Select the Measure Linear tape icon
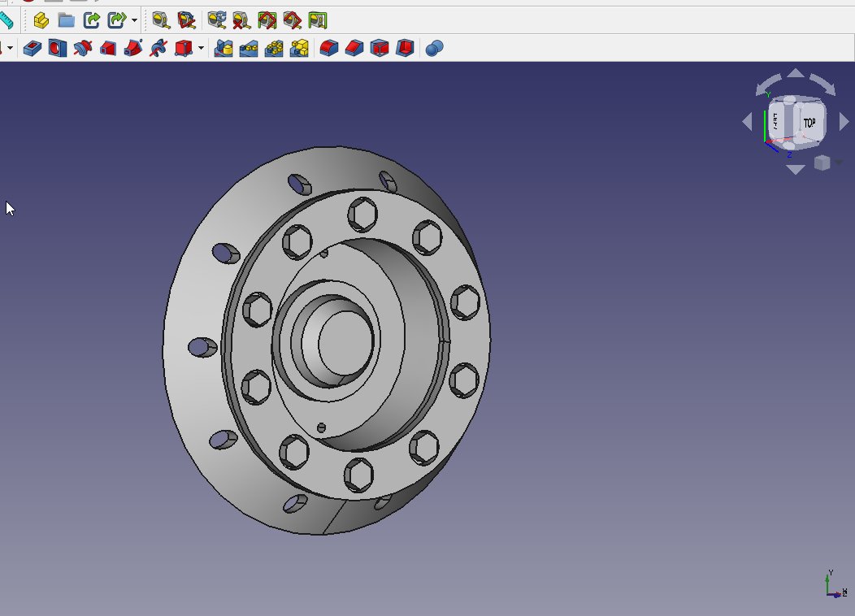 click(x=161, y=20)
